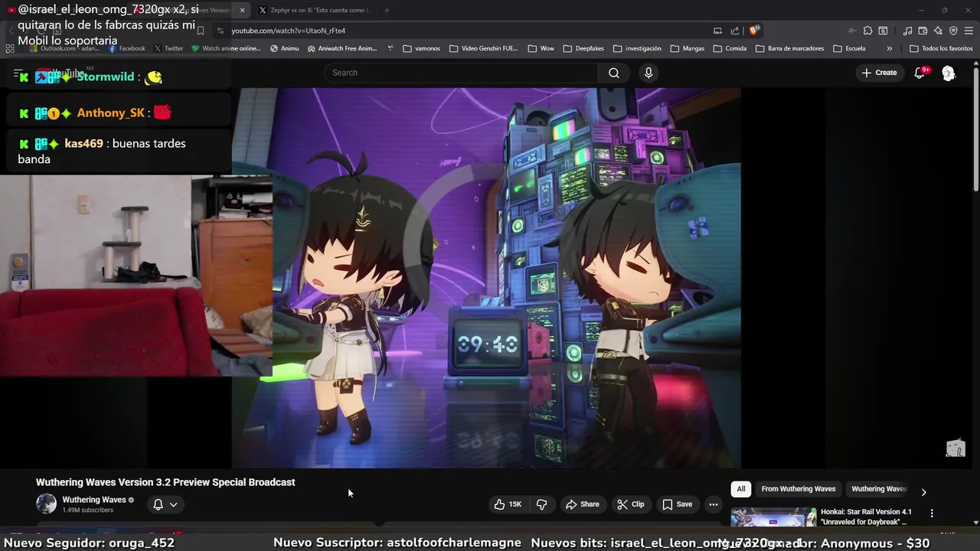This screenshot has height=551, width=980.
Task: Click in the YouTube Search field
Action: point(462,73)
